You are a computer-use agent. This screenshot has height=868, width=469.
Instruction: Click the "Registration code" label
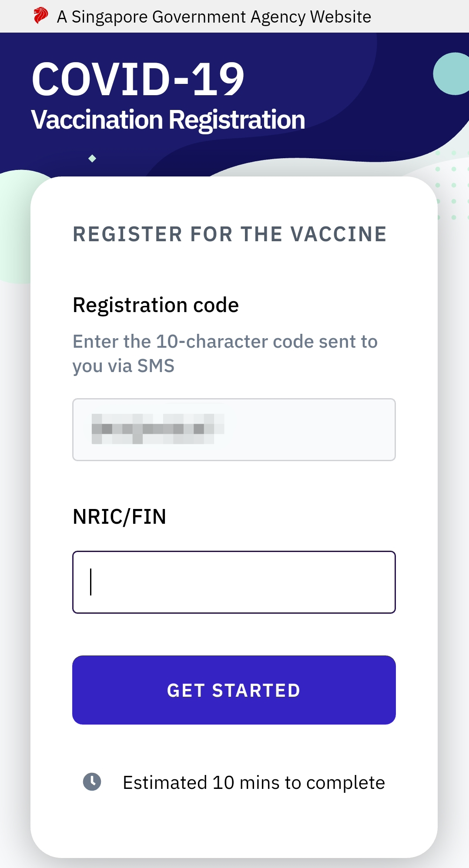click(156, 305)
